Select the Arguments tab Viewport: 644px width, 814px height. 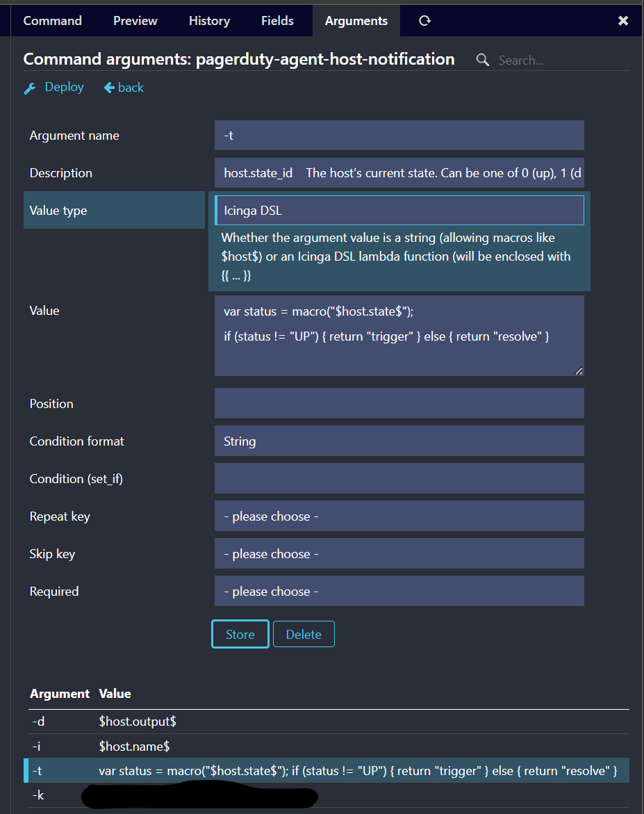point(356,21)
